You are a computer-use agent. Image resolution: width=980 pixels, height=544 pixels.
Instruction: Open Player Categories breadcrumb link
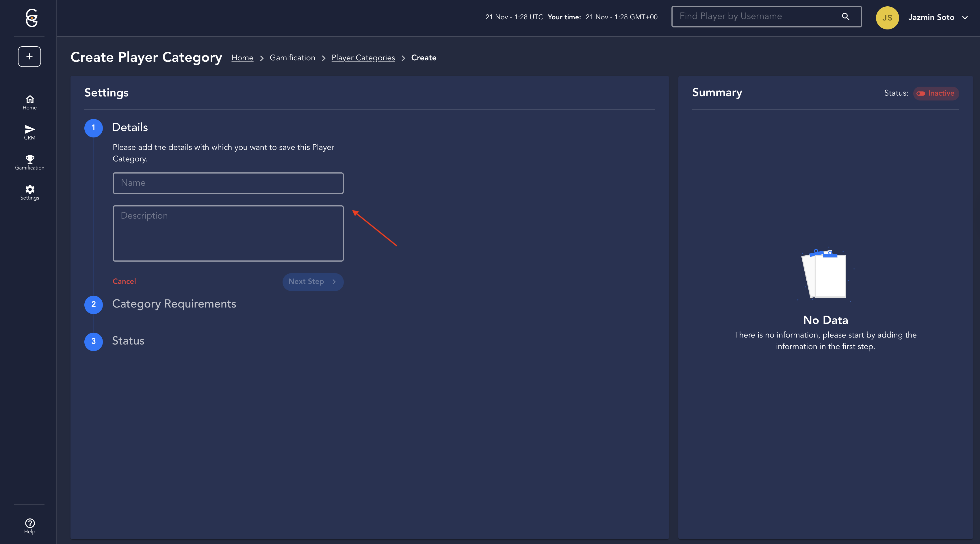point(363,58)
